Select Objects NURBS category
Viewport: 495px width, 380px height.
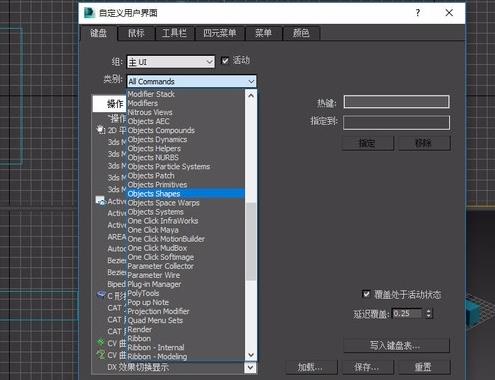point(153,157)
